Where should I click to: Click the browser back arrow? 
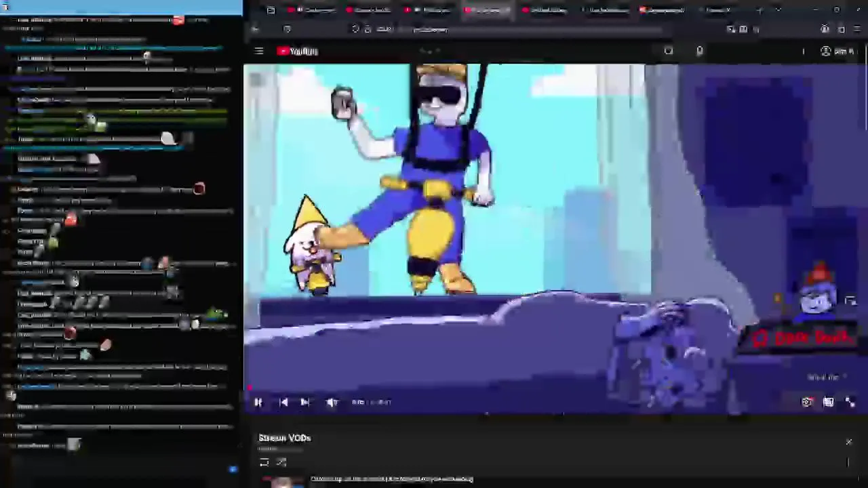tap(255, 29)
